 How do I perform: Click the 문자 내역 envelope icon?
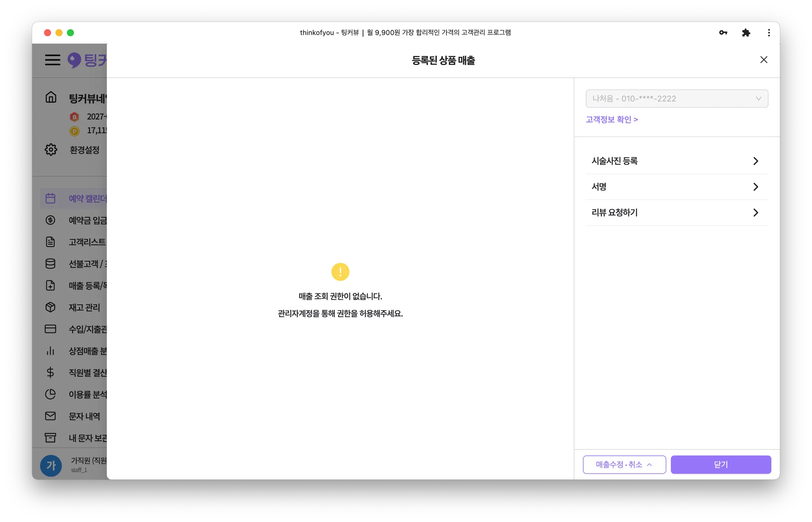click(50, 416)
